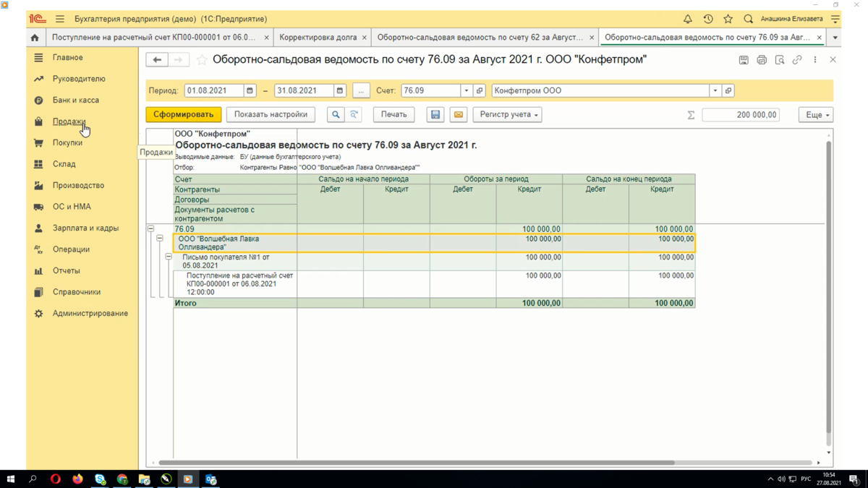Open the Покупки section
This screenshot has width=868, height=488.
[x=67, y=142]
